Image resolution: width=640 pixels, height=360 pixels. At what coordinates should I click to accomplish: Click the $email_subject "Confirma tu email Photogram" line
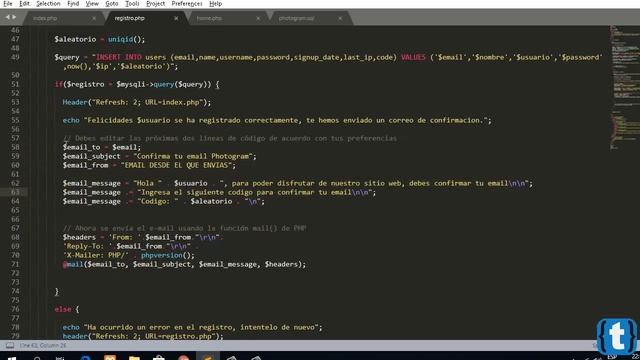pyautogui.click(x=160, y=156)
